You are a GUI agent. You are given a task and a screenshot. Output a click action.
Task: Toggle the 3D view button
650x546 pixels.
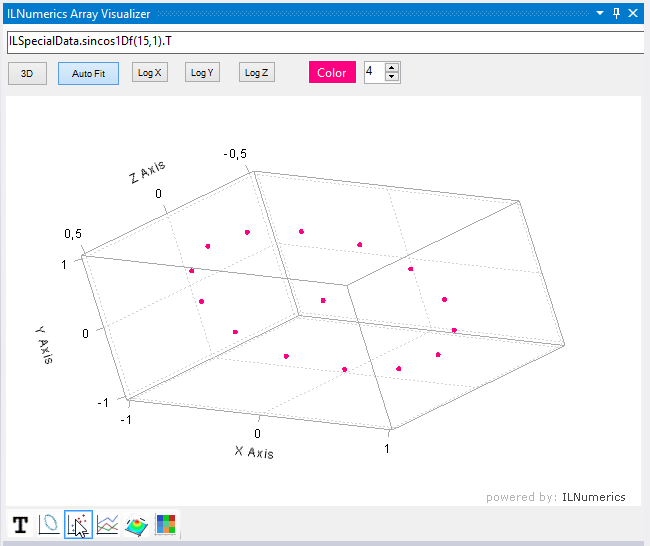pyautogui.click(x=27, y=73)
